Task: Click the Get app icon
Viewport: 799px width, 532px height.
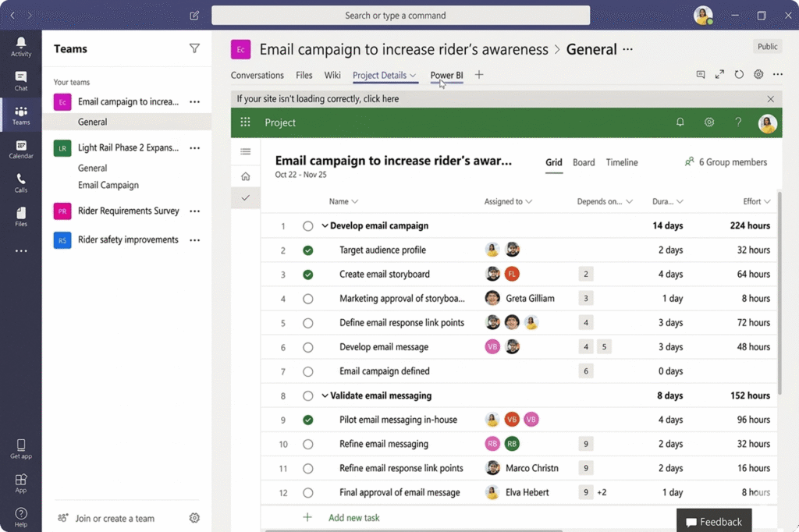Action: 21,449
